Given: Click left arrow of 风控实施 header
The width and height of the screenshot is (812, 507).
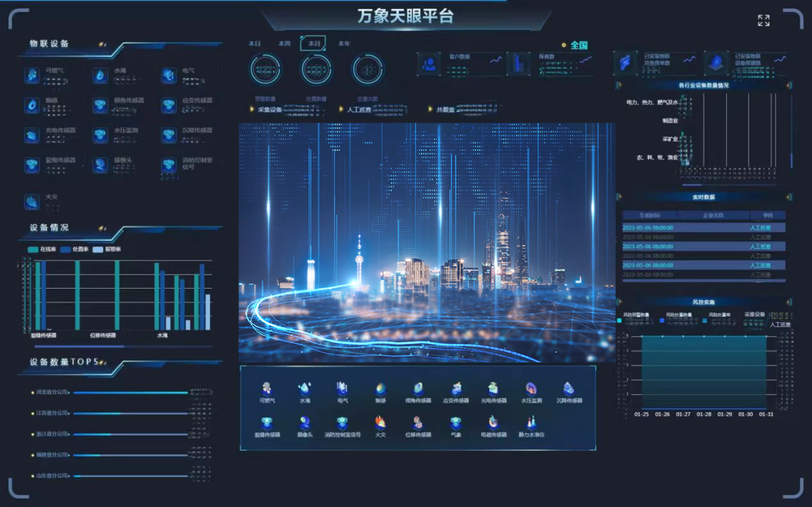Looking at the screenshot, I should (619, 302).
